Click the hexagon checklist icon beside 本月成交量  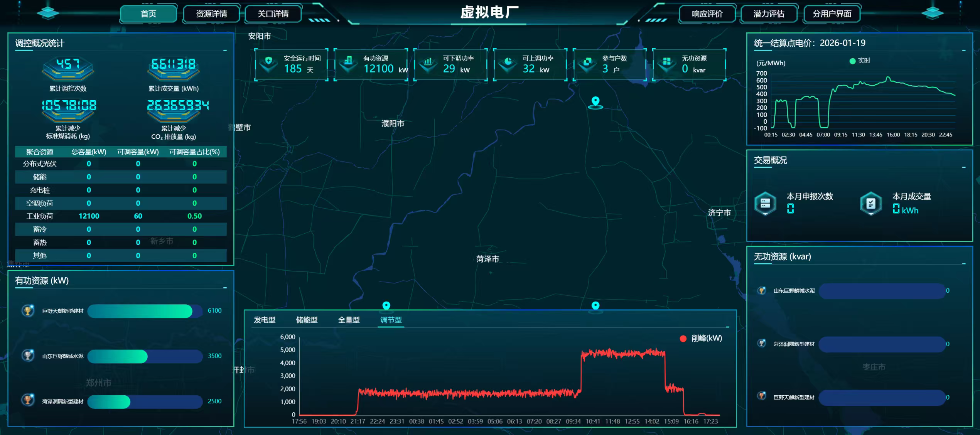point(871,203)
